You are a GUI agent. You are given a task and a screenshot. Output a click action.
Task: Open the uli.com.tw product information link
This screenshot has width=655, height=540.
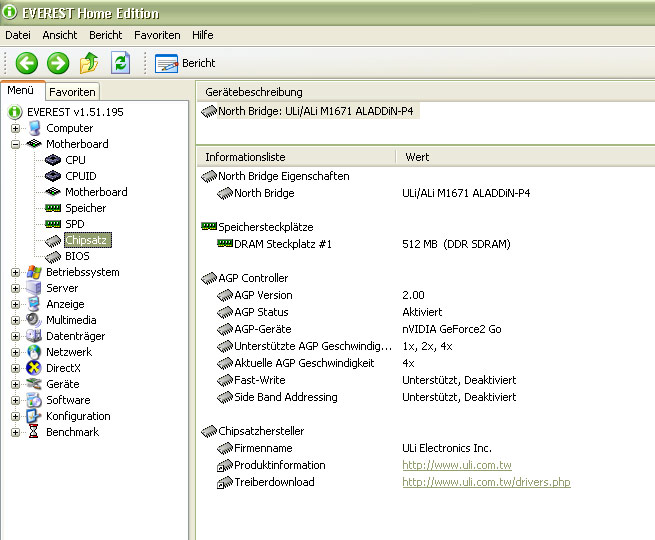(457, 465)
